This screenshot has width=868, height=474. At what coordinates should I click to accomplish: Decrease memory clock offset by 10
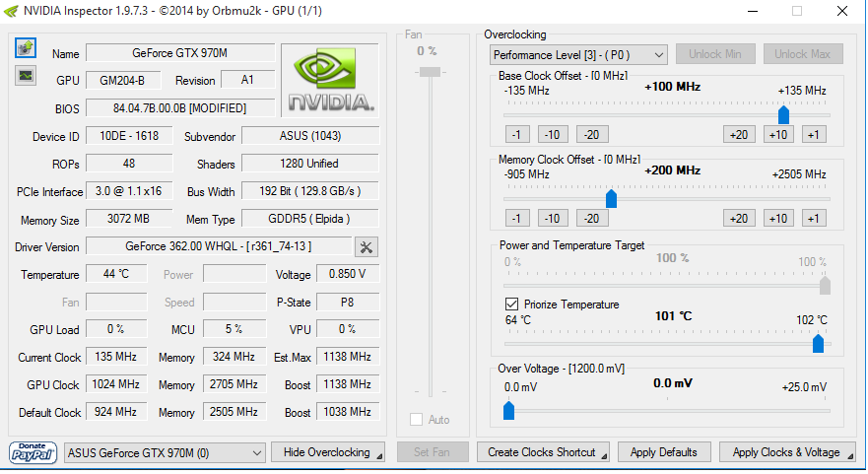pos(553,218)
